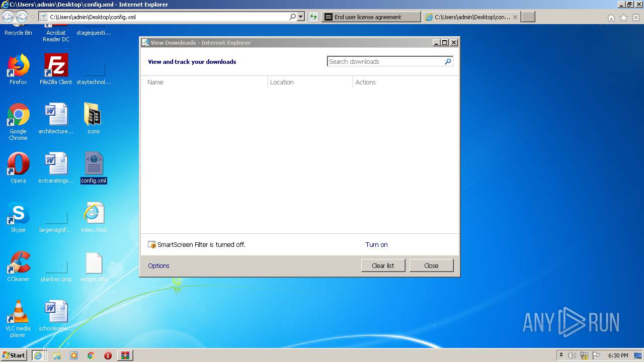Viewport: 644px width, 362px height.
Task: Launch Skype desktop shortcut
Action: point(18,217)
